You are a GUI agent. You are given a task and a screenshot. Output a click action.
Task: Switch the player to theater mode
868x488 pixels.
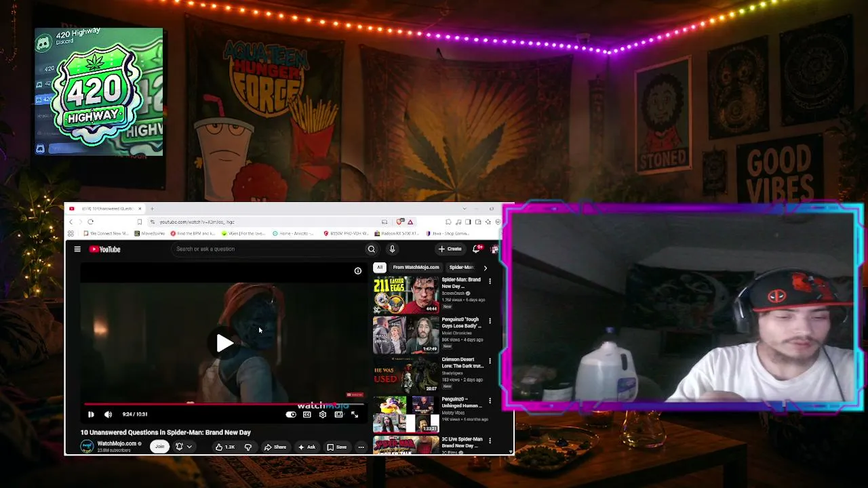(339, 414)
